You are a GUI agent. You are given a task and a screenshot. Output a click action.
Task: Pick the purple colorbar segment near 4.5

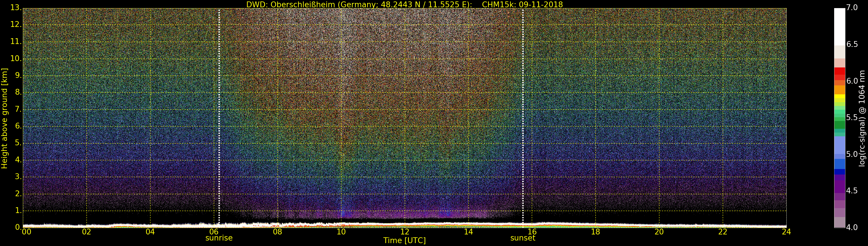tap(839, 188)
